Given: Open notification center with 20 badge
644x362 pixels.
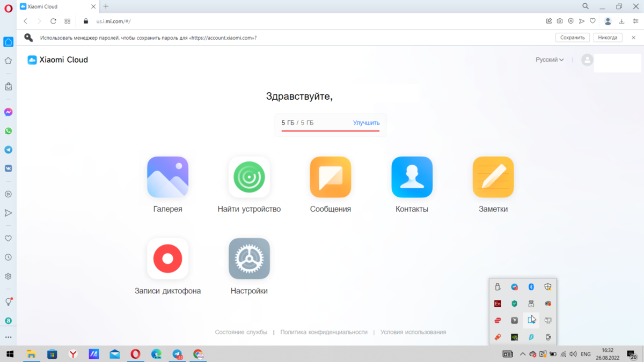Looking at the screenshot, I should 632,354.
